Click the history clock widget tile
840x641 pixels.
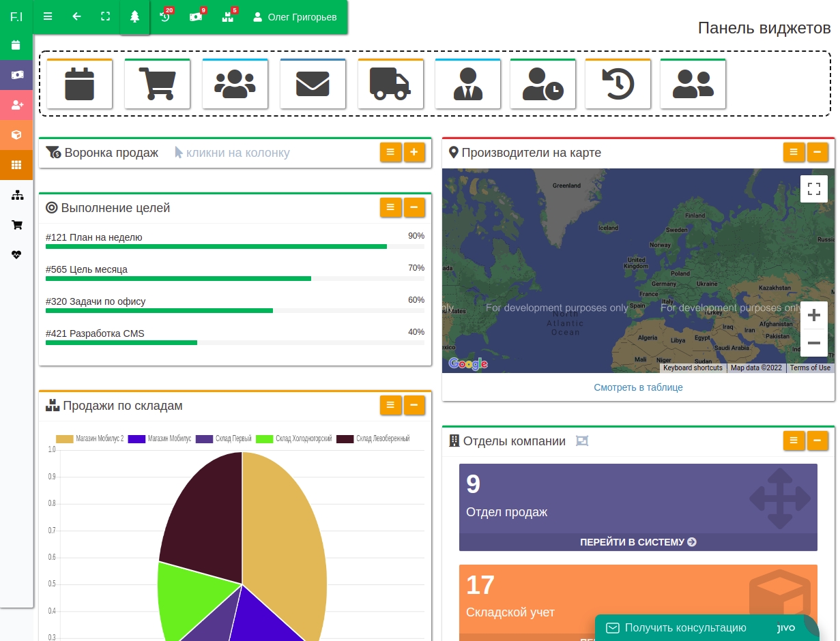tap(618, 84)
